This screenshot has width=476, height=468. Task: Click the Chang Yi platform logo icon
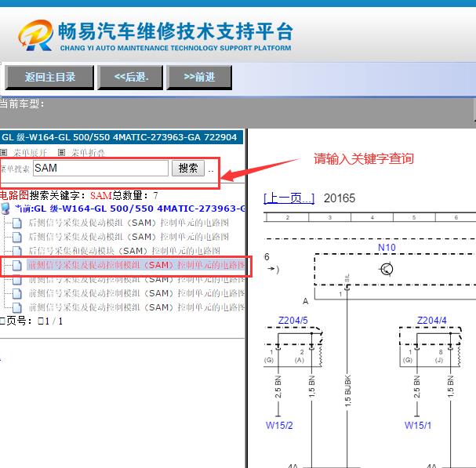(36, 35)
